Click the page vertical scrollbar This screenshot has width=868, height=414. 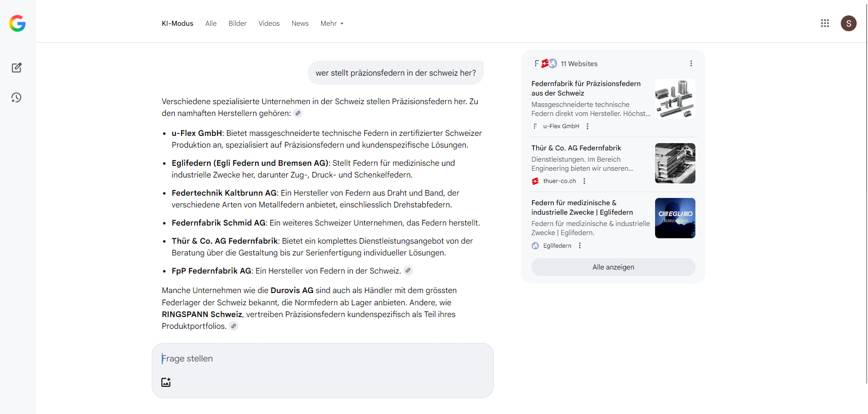click(x=866, y=195)
